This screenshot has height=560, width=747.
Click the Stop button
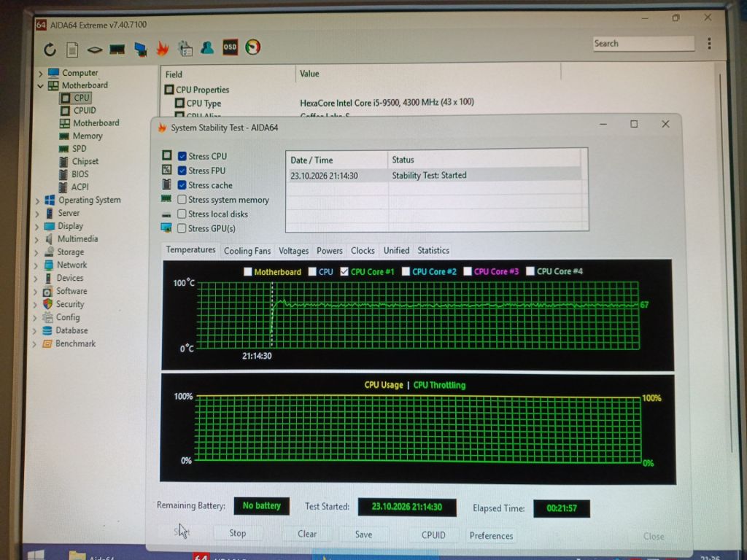click(237, 533)
